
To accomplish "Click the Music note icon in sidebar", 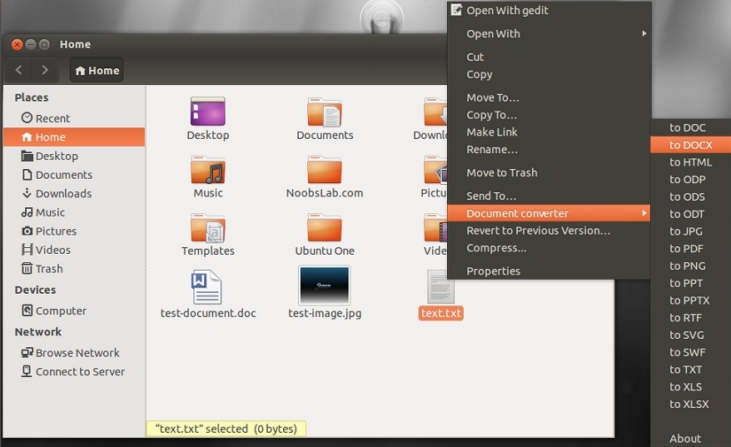I will pyautogui.click(x=27, y=212).
